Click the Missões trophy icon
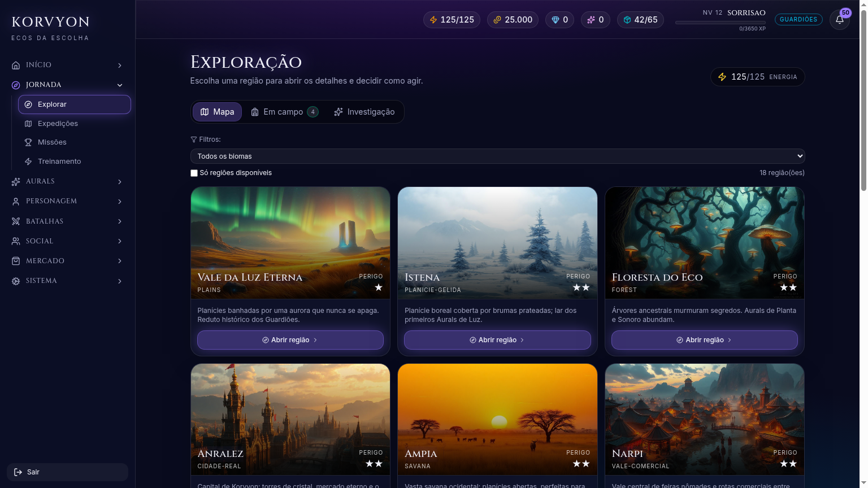This screenshot has height=488, width=868. tap(28, 142)
